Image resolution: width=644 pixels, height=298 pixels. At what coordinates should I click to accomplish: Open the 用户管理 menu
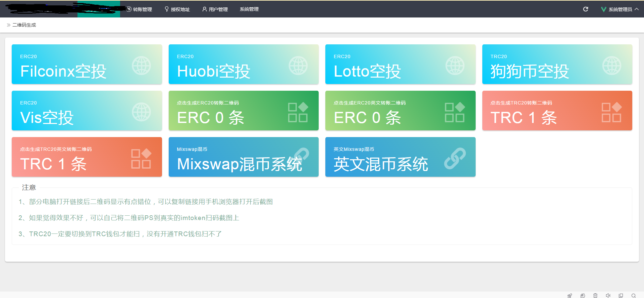click(x=215, y=9)
